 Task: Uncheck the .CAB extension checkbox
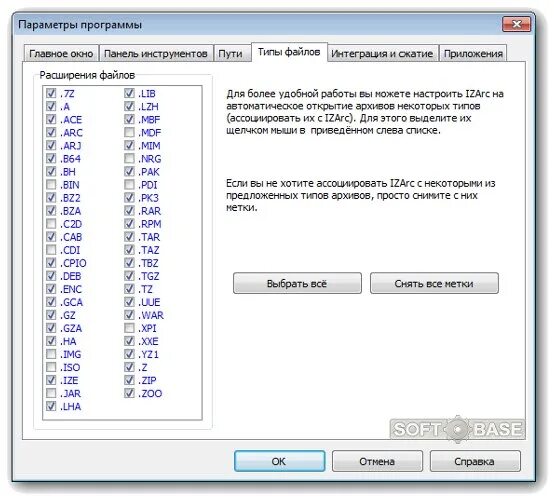(x=51, y=237)
